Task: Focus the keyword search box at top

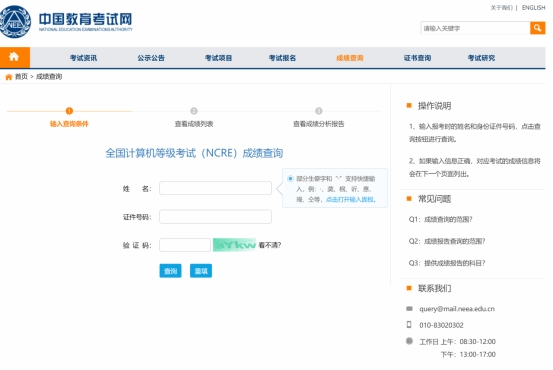Action: coord(475,28)
